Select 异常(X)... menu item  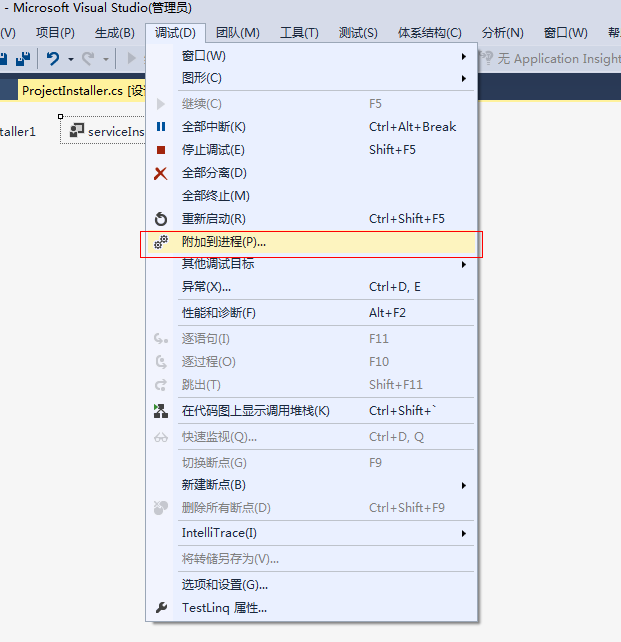[x=312, y=287]
